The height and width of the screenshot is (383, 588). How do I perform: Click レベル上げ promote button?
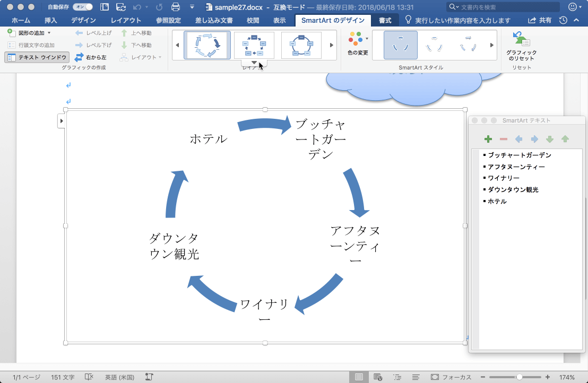[94, 33]
